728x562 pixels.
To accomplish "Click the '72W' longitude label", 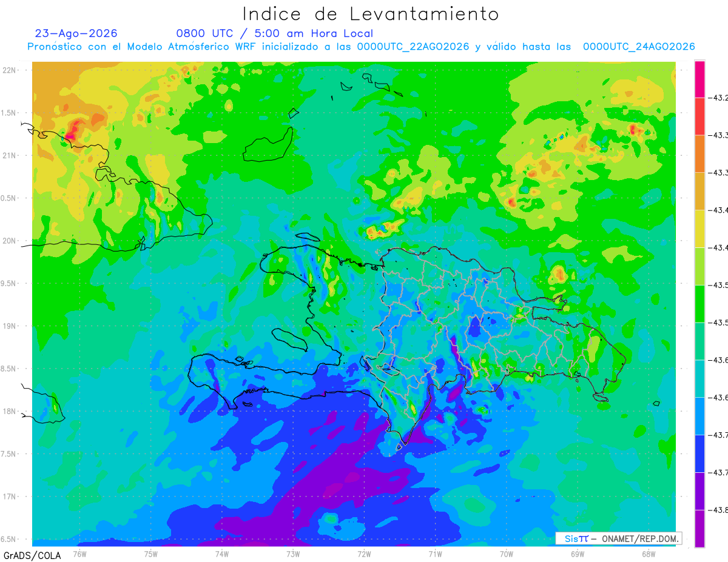I will click(364, 553).
